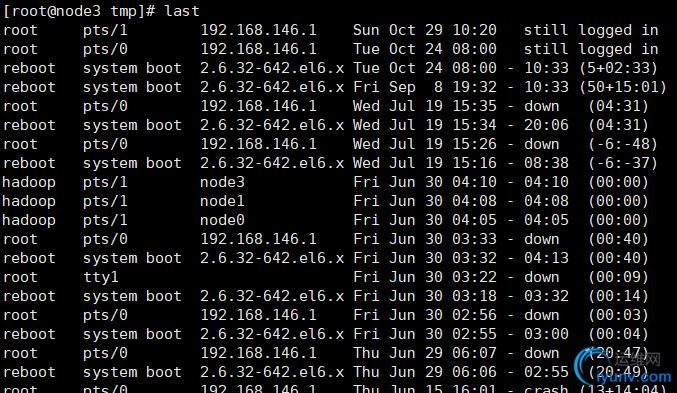Image resolution: width=677 pixels, height=393 pixels.
Task: Click IP 192.168.146.1 on first row
Action: [x=258, y=30]
